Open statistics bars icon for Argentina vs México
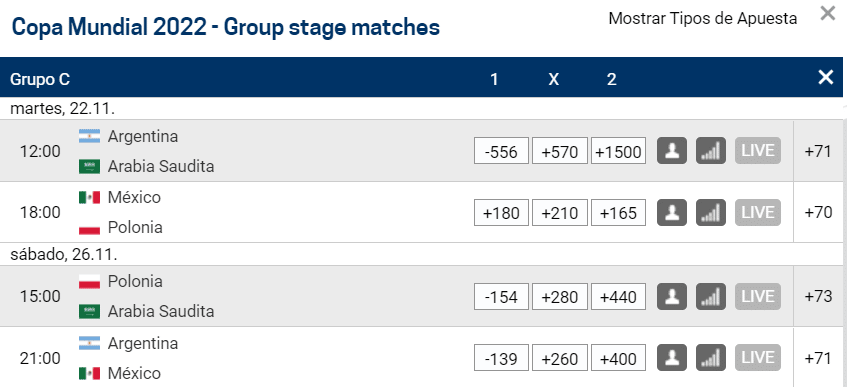Viewport: 847px width, 387px height. pos(711,358)
